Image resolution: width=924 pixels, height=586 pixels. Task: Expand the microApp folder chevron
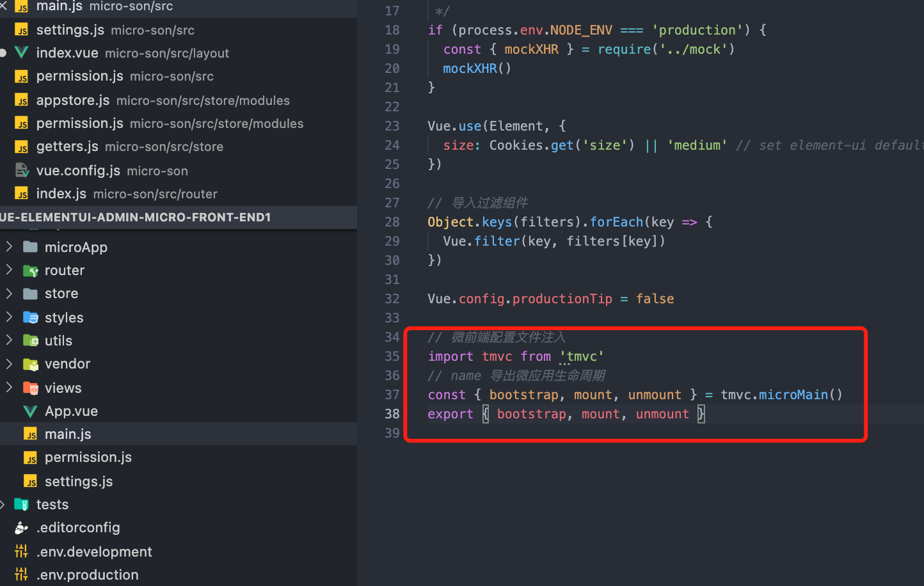(9, 246)
